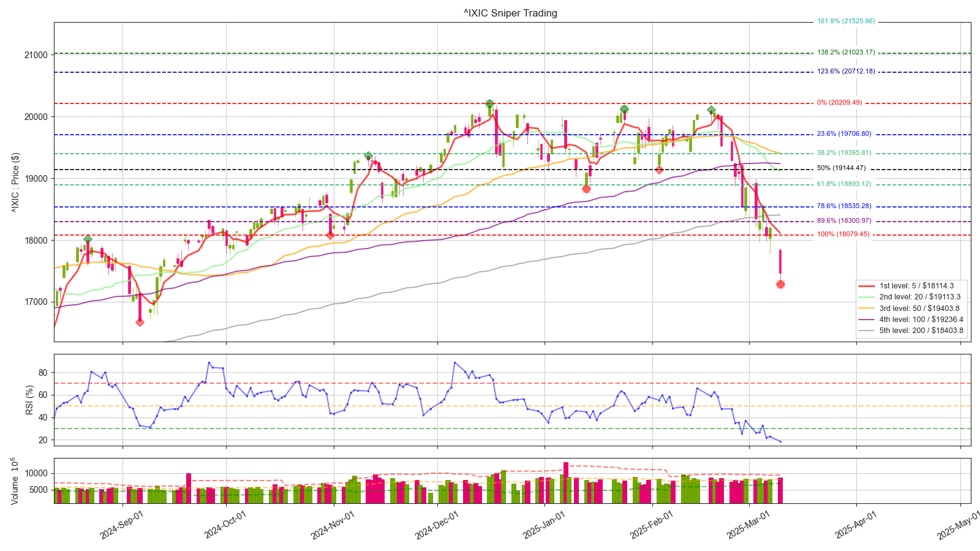This screenshot has height=551, width=980.
Task: Click the '2024-Nov-01' date axis label
Action: point(333,525)
